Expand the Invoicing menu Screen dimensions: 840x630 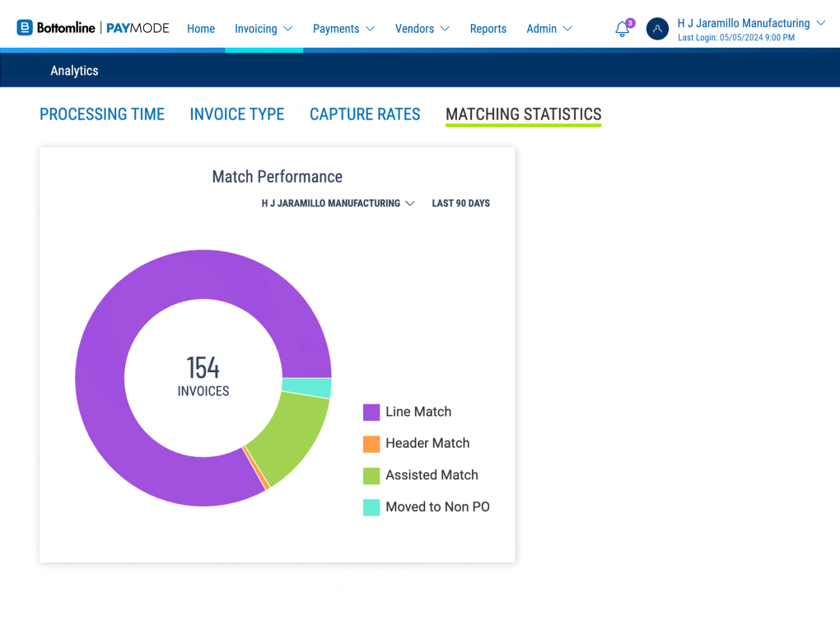tap(264, 29)
